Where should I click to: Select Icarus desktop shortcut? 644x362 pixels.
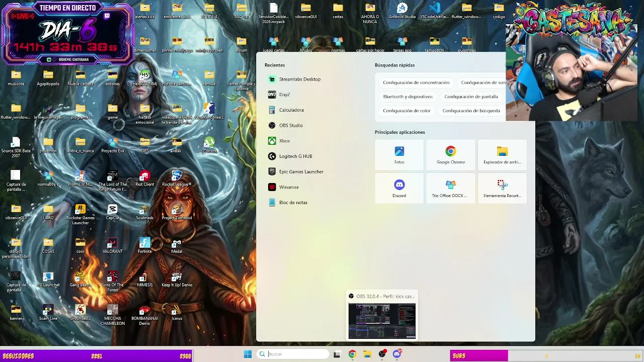[177, 312]
